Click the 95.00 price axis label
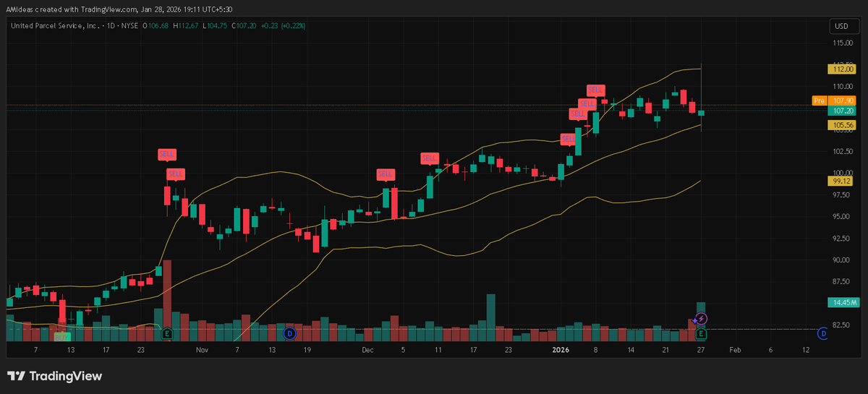 (841, 217)
